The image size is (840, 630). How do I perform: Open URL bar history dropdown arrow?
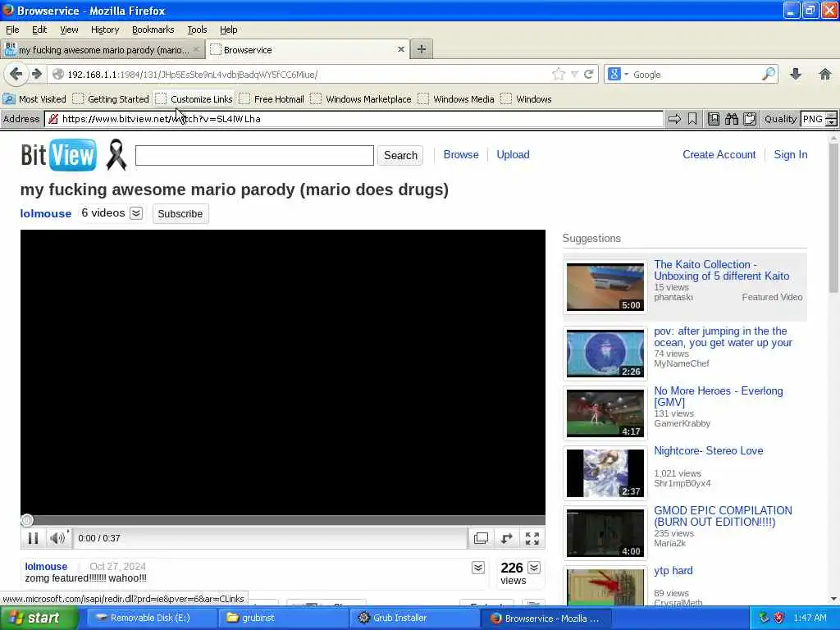pos(574,75)
